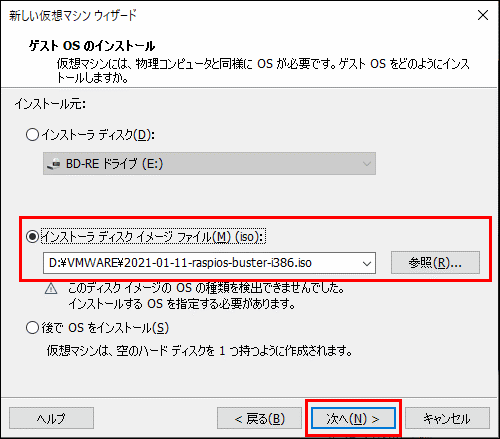Image resolution: width=500 pixels, height=439 pixels.
Task: Click the ヘルプ button
Action: click(x=51, y=418)
